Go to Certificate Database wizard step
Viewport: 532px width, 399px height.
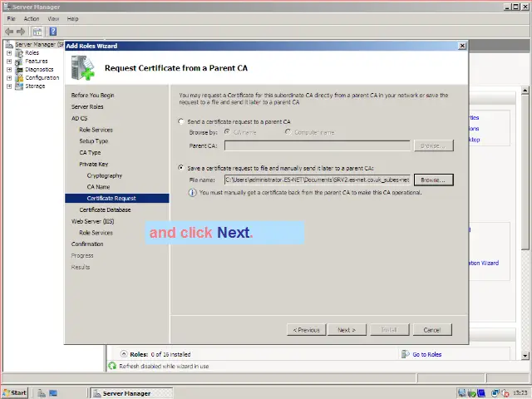pyautogui.click(x=105, y=210)
